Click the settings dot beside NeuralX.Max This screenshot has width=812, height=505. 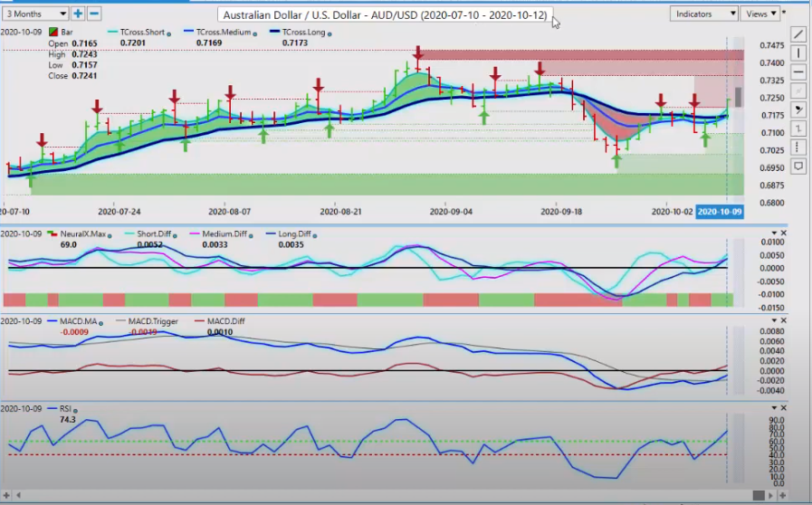[x=110, y=235]
